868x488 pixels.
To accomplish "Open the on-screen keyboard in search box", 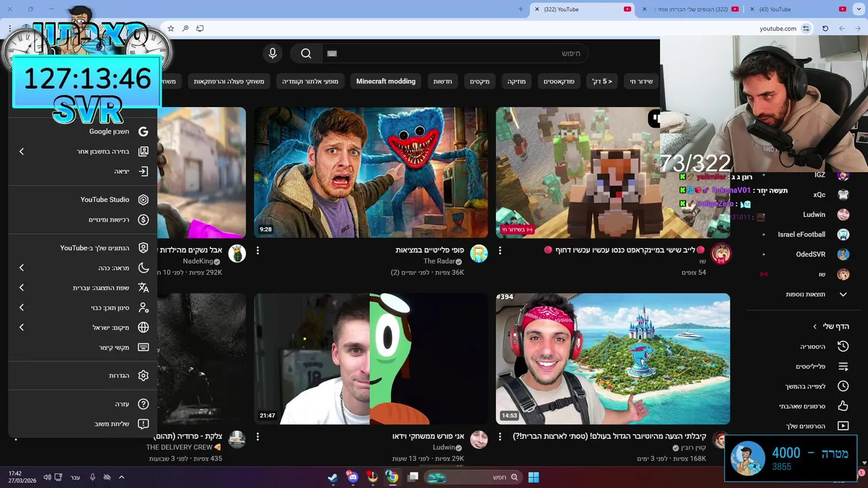I will pyautogui.click(x=332, y=54).
